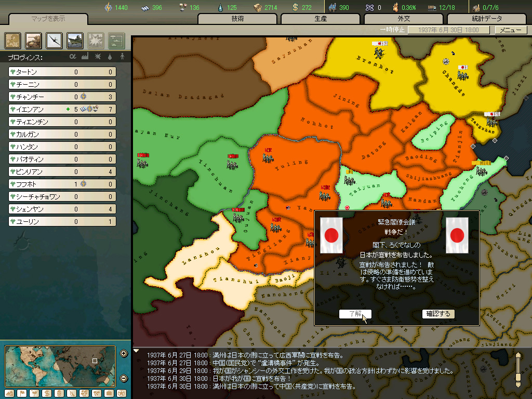Select the ティエンチン province row
This screenshot has height=399, width=532.
(62, 122)
